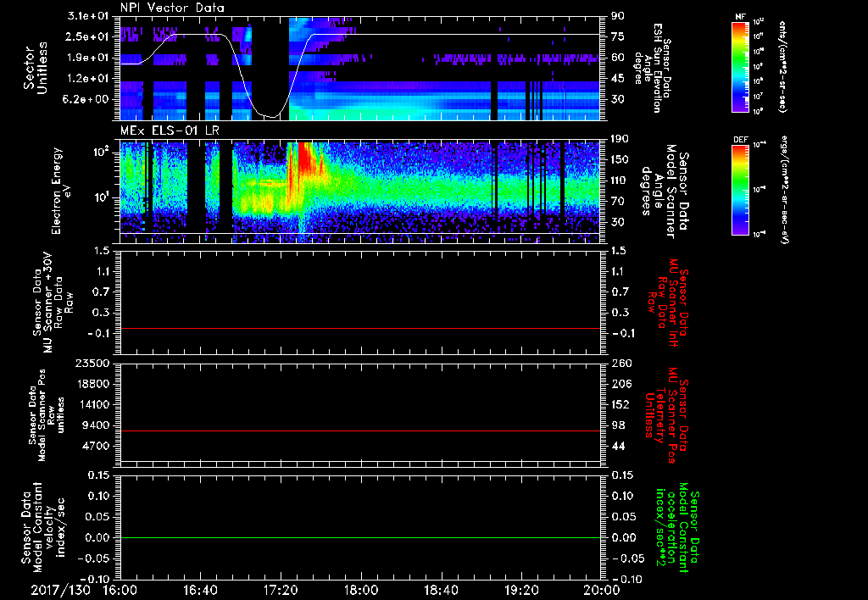Click the "DEF" colorbar label
The width and height of the screenshot is (868, 600).
point(741,140)
